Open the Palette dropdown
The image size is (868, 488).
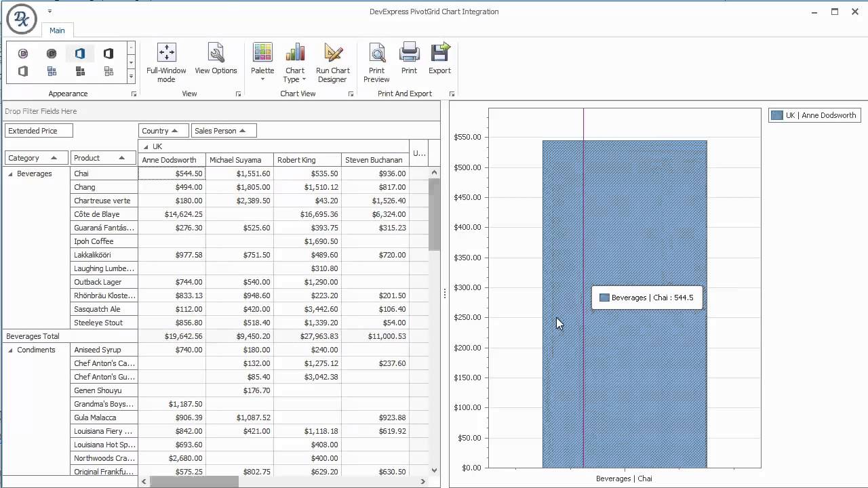click(262, 63)
